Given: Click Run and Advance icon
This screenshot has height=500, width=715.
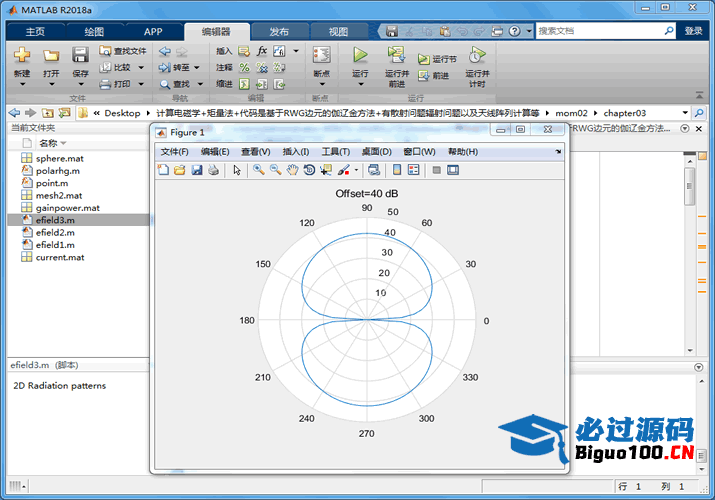Looking at the screenshot, I should coord(396,55).
